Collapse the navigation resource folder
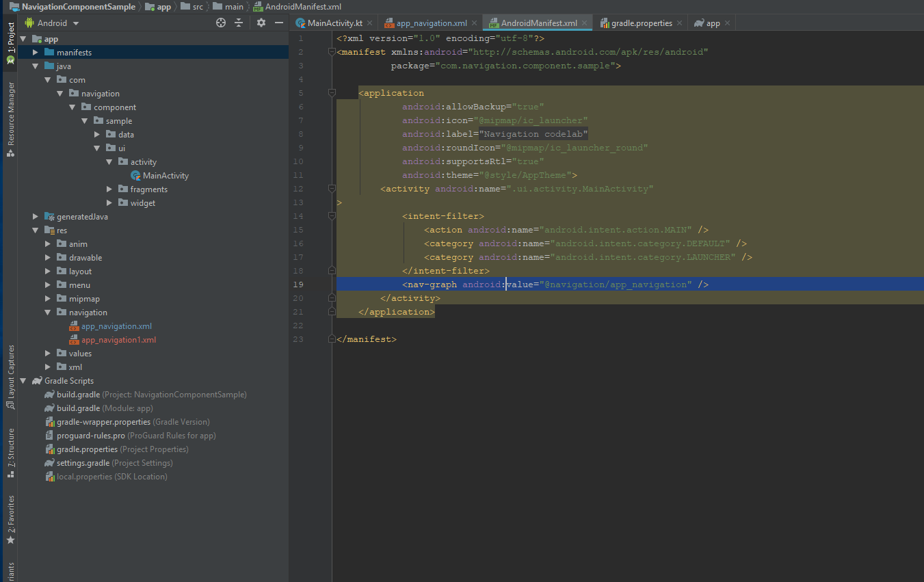 [x=48, y=313]
